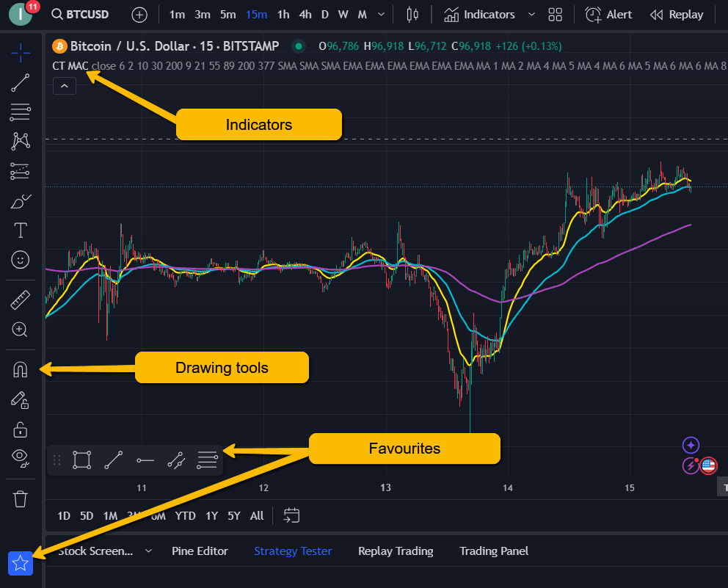
Task: Open the Stock Screener dropdown
Action: 149,551
